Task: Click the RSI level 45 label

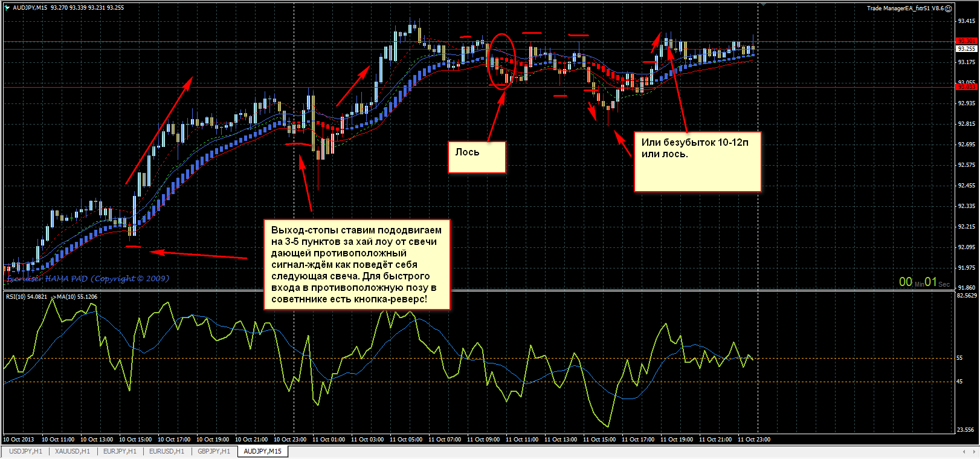Action: (x=959, y=381)
